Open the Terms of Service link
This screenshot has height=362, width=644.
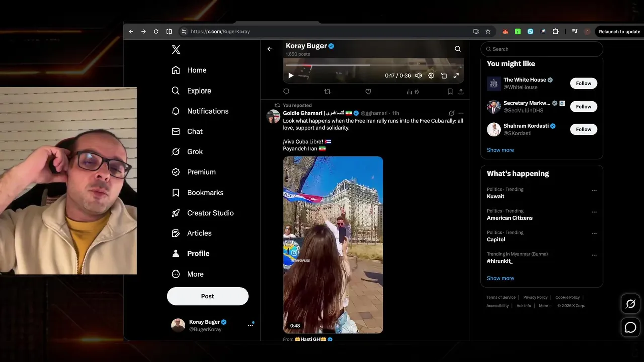(x=501, y=297)
